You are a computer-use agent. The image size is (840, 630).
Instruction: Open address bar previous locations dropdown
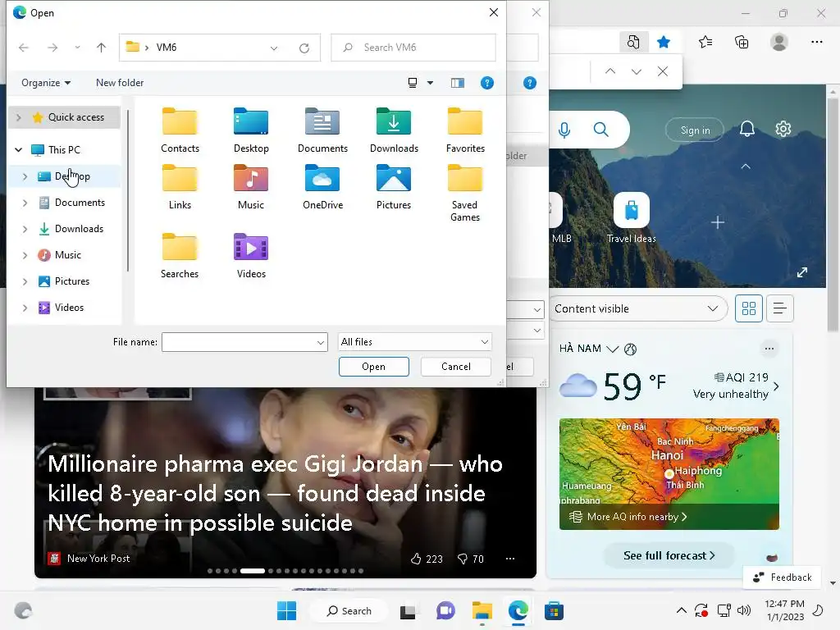point(274,48)
